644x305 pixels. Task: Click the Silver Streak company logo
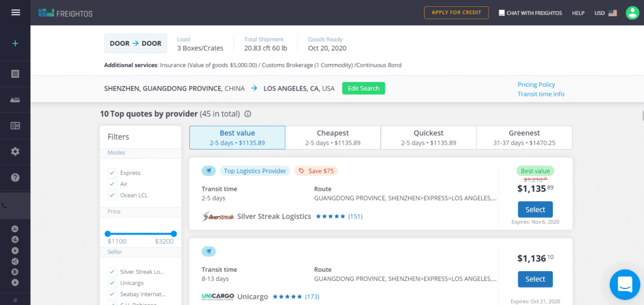[218, 216]
